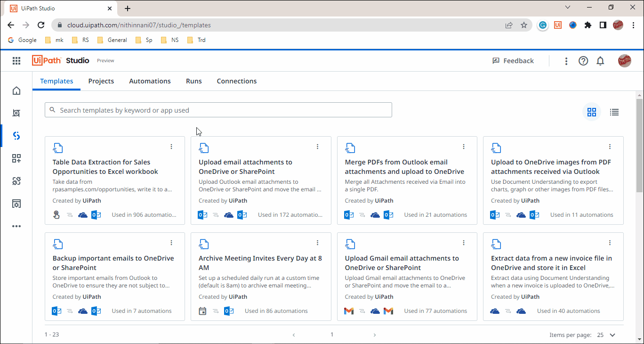The image size is (644, 344).
Task: Open Upload Gmail email attachments template title
Action: [x=402, y=263]
